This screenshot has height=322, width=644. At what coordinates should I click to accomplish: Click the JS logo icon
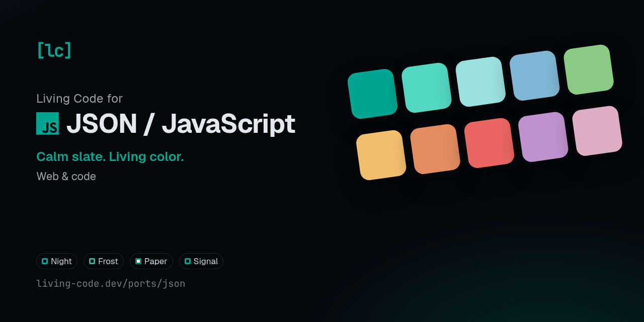(x=47, y=123)
